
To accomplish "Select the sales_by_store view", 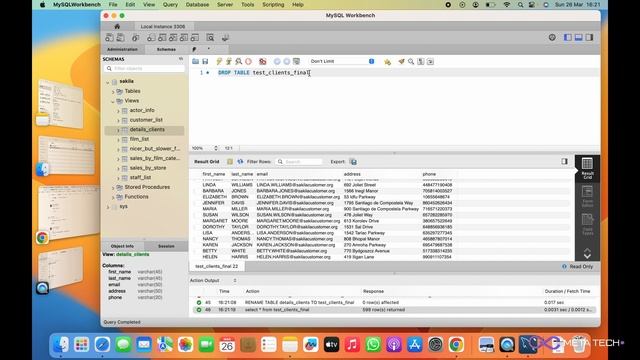I will 148,168.
